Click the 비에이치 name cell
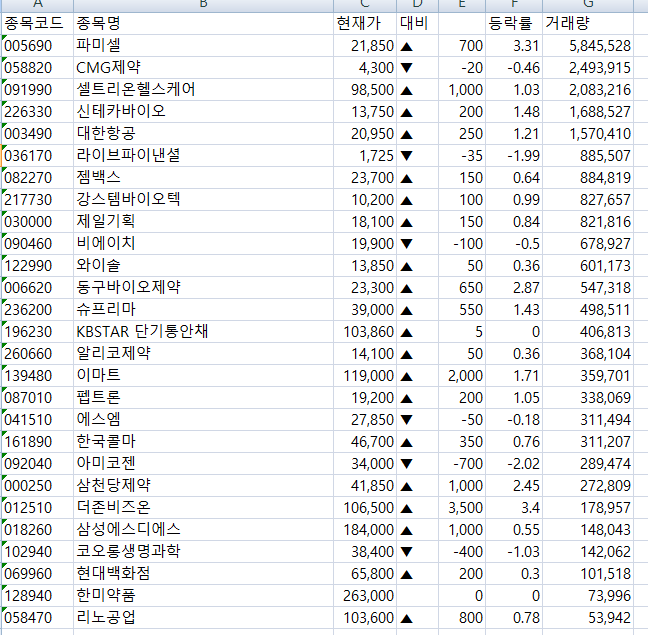 pyautogui.click(x=203, y=243)
